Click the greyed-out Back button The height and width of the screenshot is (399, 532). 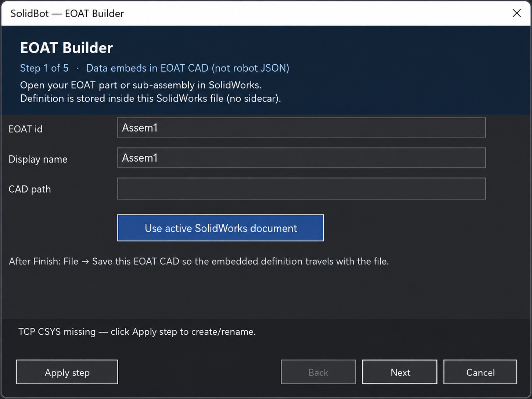click(318, 372)
